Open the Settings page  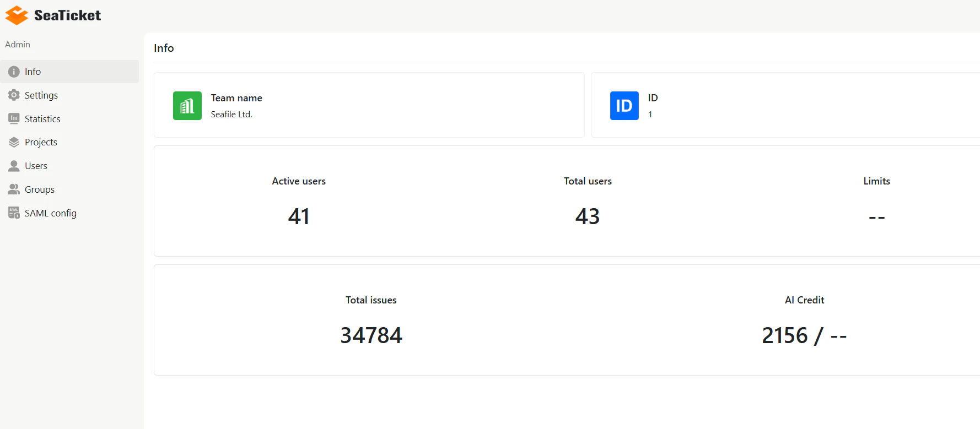point(69,95)
